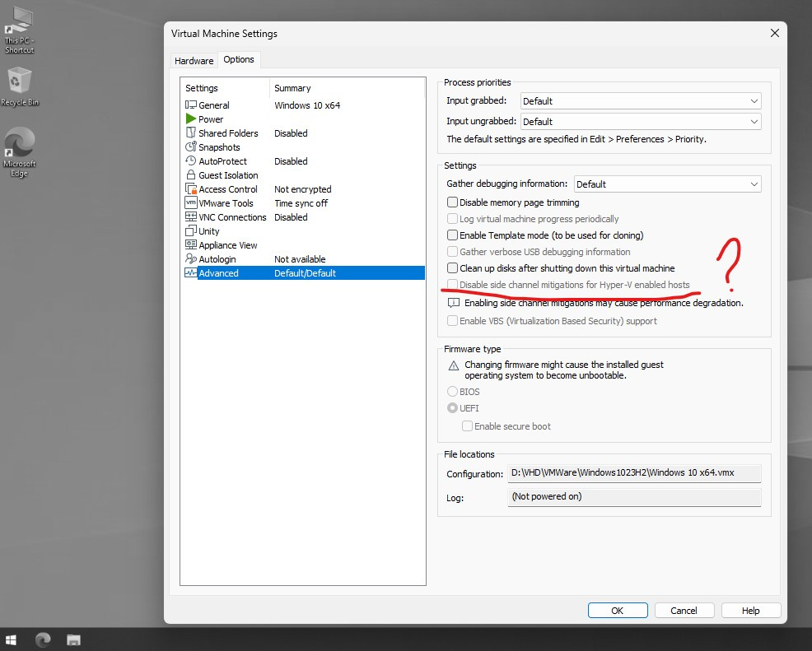
Task: Enable Template mode checkbox
Action: 452,235
